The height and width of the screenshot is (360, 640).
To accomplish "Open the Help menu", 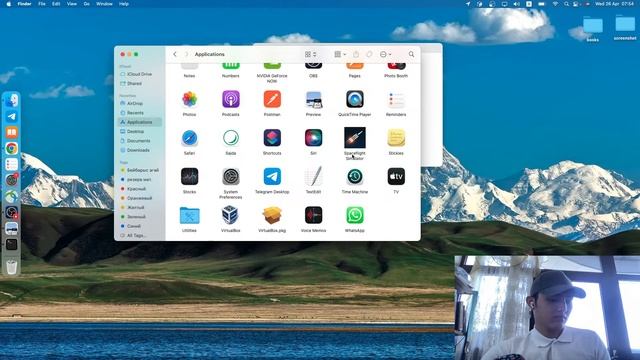I will (124, 4).
